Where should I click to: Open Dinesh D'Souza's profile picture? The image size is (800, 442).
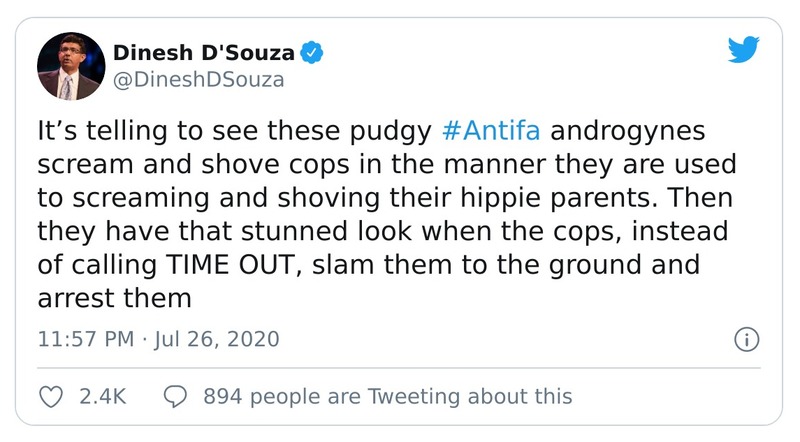70,67
